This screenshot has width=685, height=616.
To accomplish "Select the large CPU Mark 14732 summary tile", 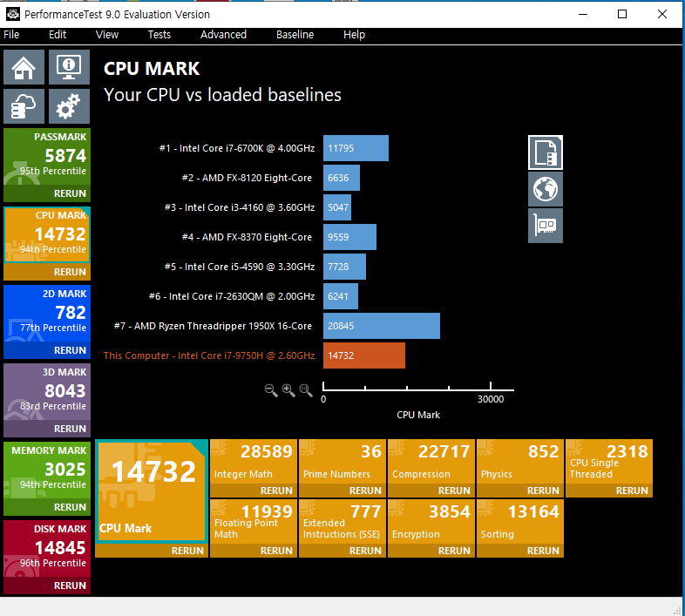I will (151, 491).
